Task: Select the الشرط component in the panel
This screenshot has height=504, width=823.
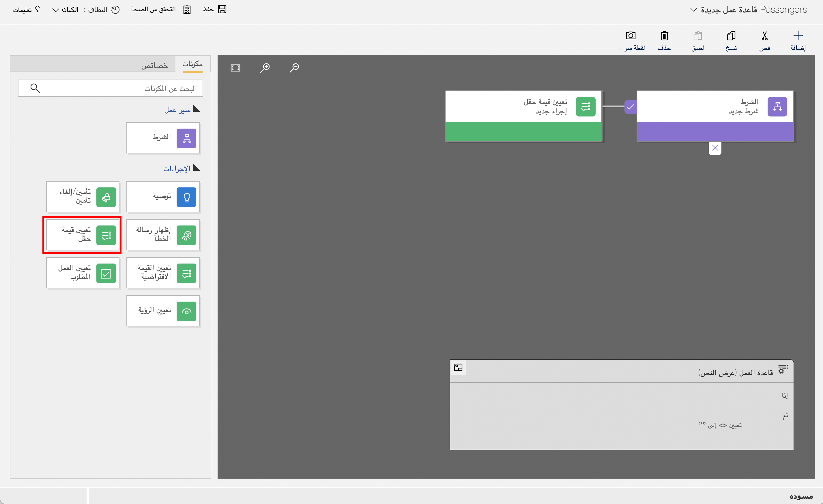Action: (x=163, y=138)
